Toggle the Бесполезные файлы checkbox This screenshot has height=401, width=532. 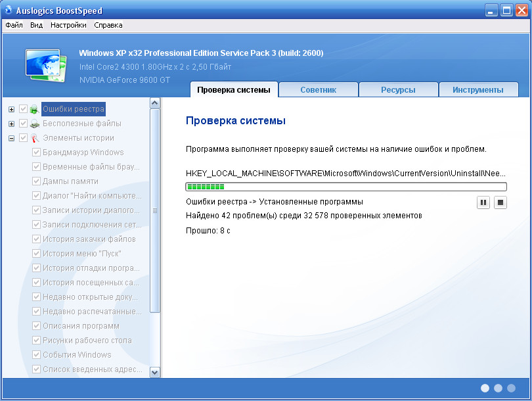(x=23, y=124)
